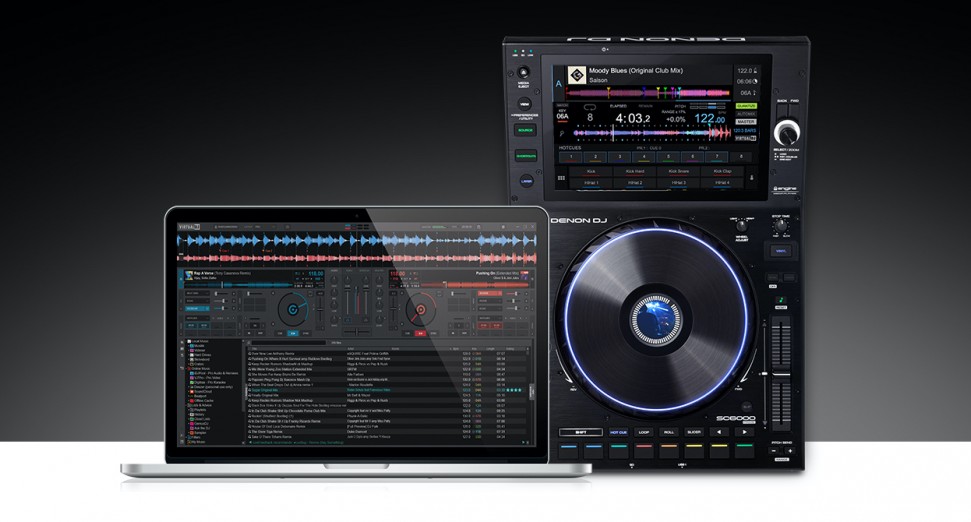Screen dimensions: 971x522
Task: Push the round Layer button
Action: (526, 181)
